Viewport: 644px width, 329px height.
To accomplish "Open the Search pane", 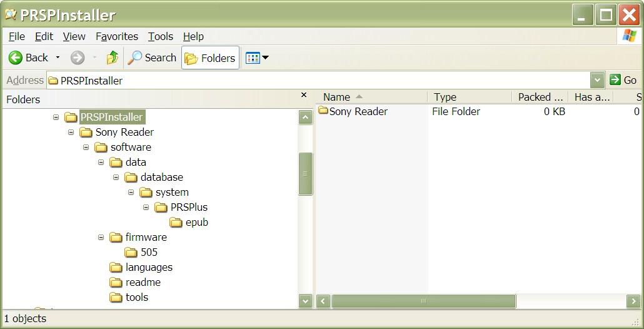I will click(151, 58).
